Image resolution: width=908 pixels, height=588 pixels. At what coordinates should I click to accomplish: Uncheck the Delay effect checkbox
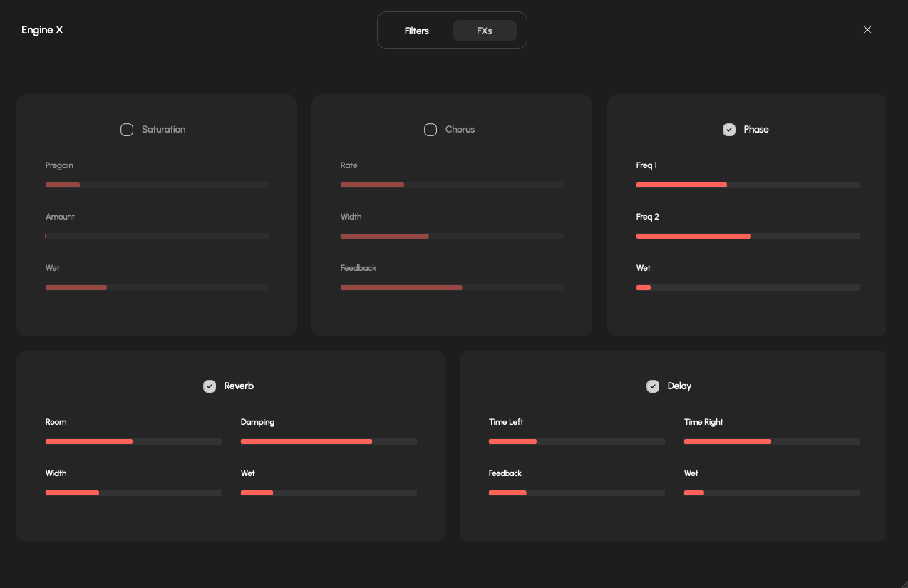(x=653, y=386)
